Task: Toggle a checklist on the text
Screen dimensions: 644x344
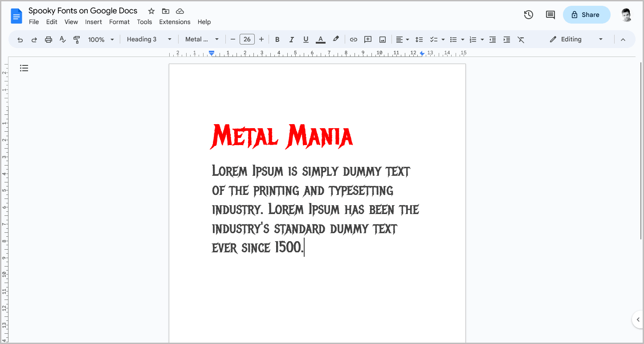Action: point(434,39)
